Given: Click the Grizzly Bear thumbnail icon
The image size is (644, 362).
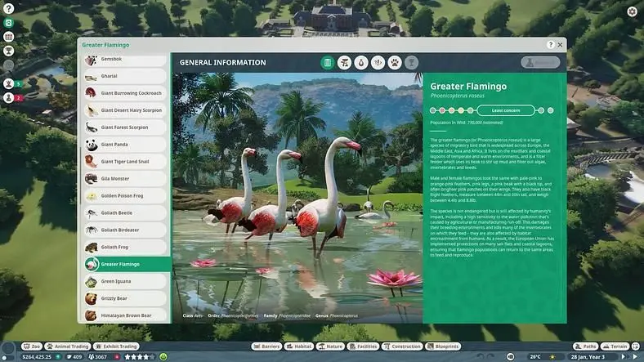Looking at the screenshot, I should click(x=91, y=298).
